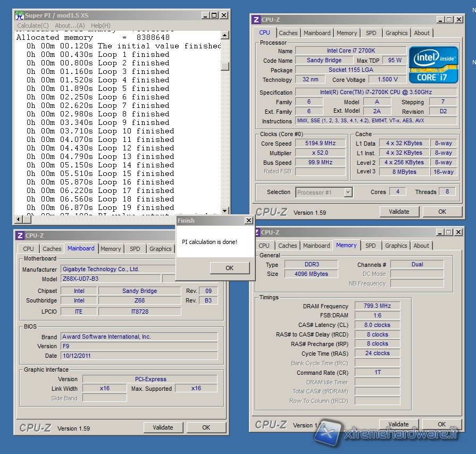Screen dimensions: 476x454
Task: Close the Finish dialog with X
Action: click(248, 221)
